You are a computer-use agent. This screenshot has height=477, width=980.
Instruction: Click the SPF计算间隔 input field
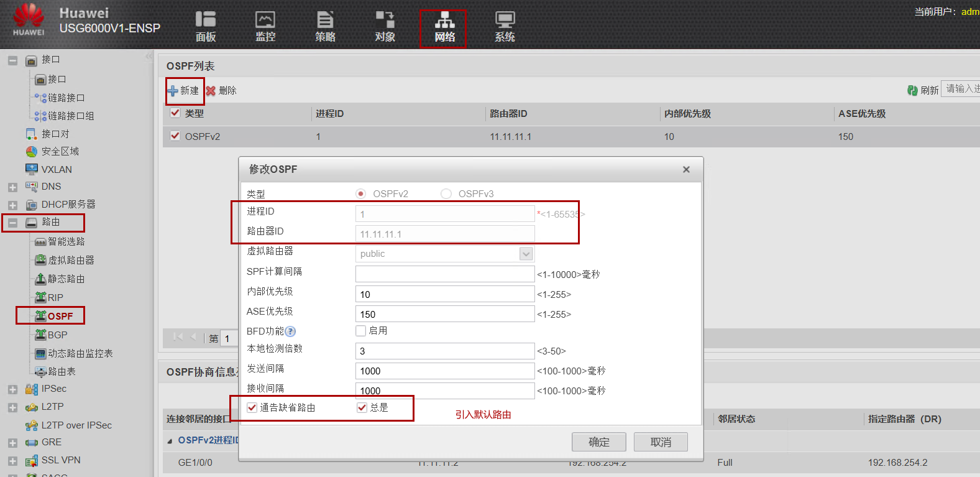[x=444, y=274]
